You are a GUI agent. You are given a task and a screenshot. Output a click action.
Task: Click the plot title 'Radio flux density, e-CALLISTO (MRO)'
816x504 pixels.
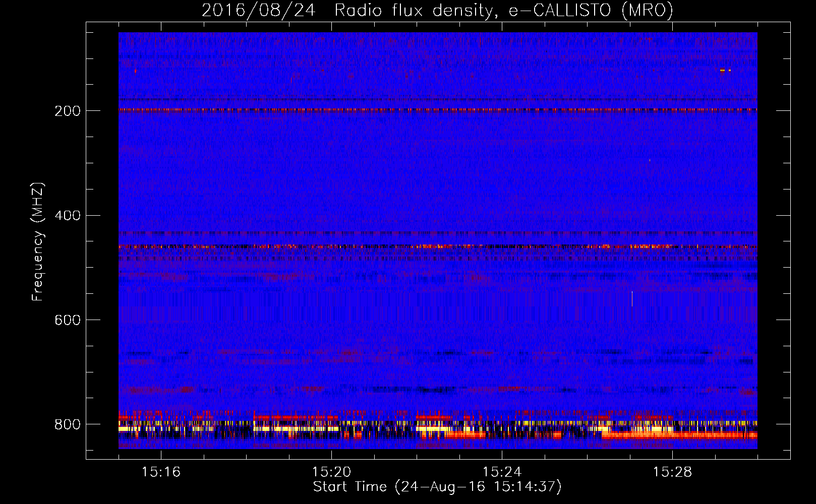click(503, 10)
